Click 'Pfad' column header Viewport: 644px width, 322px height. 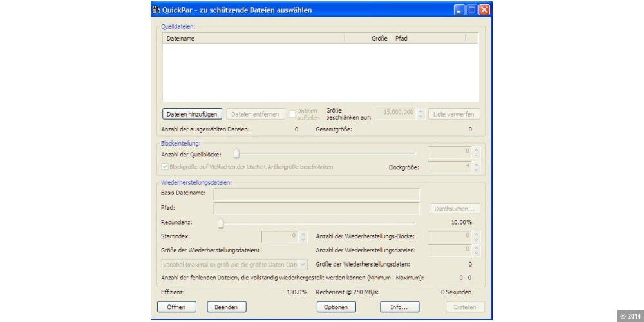tap(427, 38)
